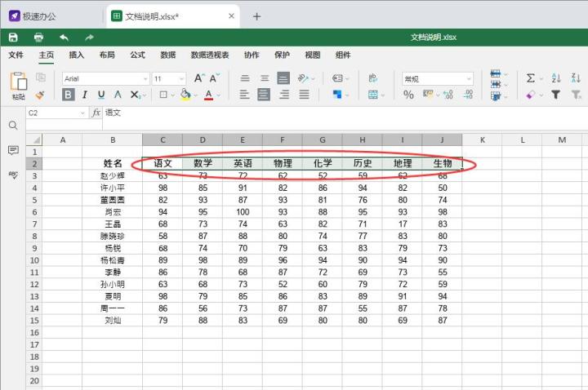Click the Paste clipboard icon
588x390 pixels.
click(x=18, y=82)
